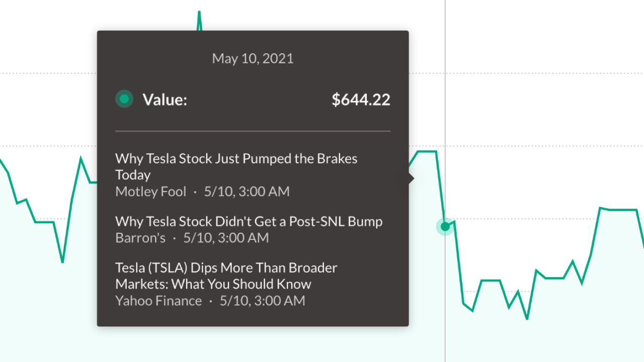
Task: Click the tooltip's arrow pointer on its right edge
Action: click(x=412, y=178)
